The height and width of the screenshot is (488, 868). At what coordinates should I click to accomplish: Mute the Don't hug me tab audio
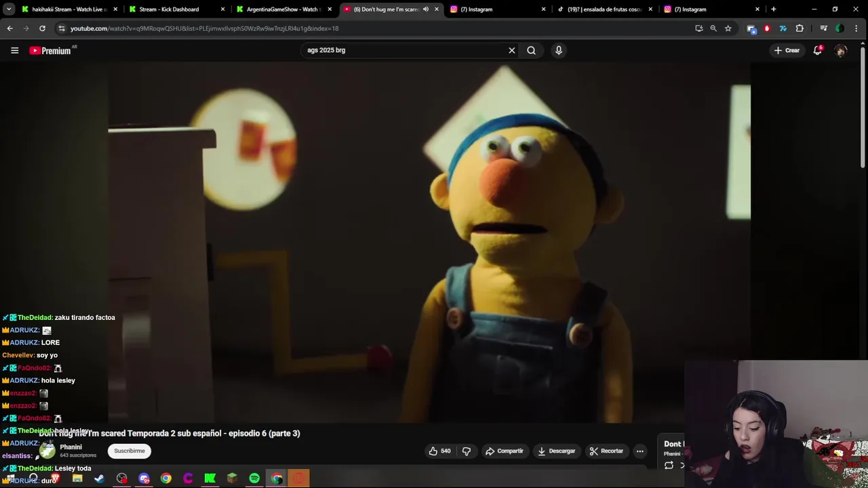pos(426,9)
